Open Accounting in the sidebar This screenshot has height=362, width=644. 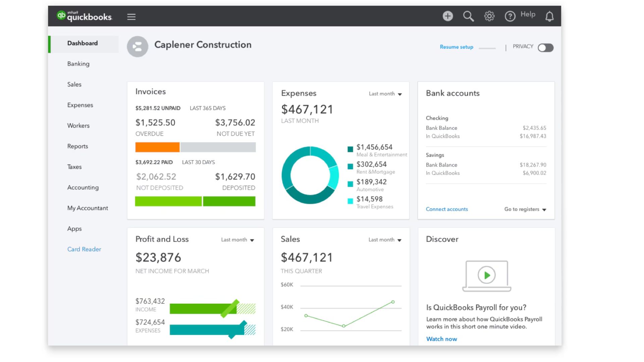(83, 187)
